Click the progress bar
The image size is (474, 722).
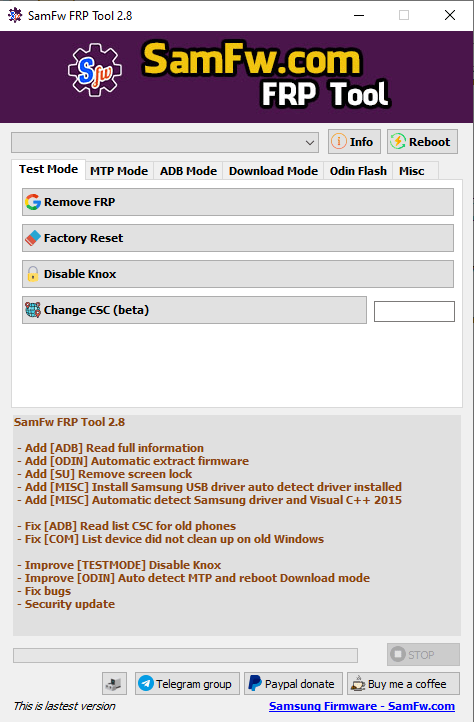pyautogui.click(x=185, y=655)
